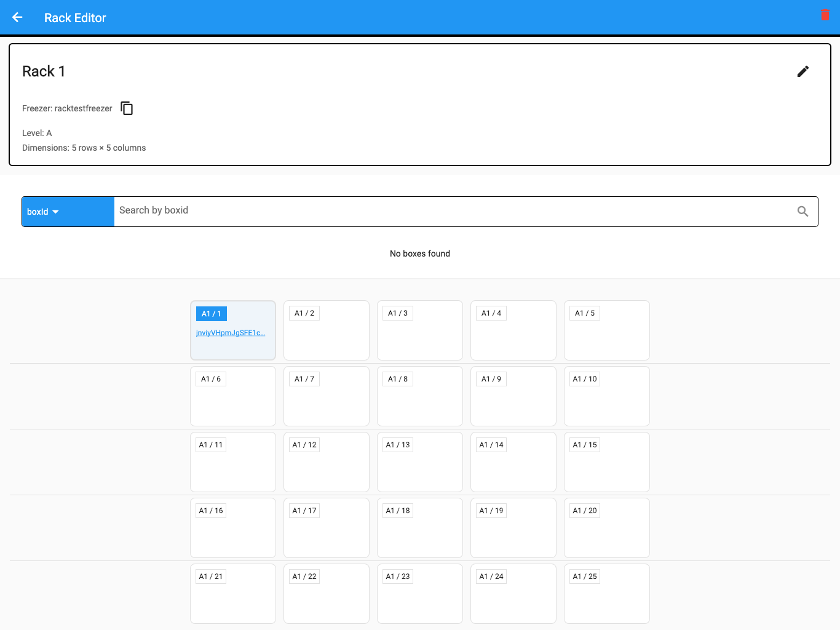Select rack slot A1 / 4

coord(513,330)
